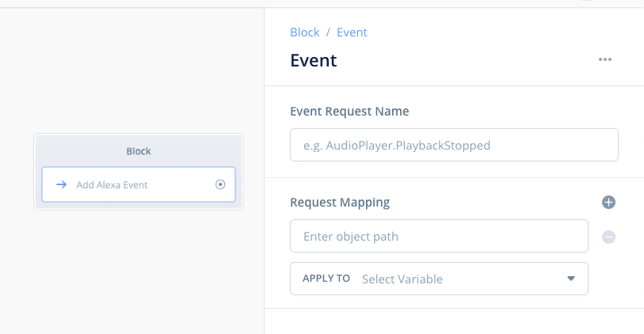The image size is (644, 334).
Task: Go to Block in the breadcrumb
Action: [305, 32]
